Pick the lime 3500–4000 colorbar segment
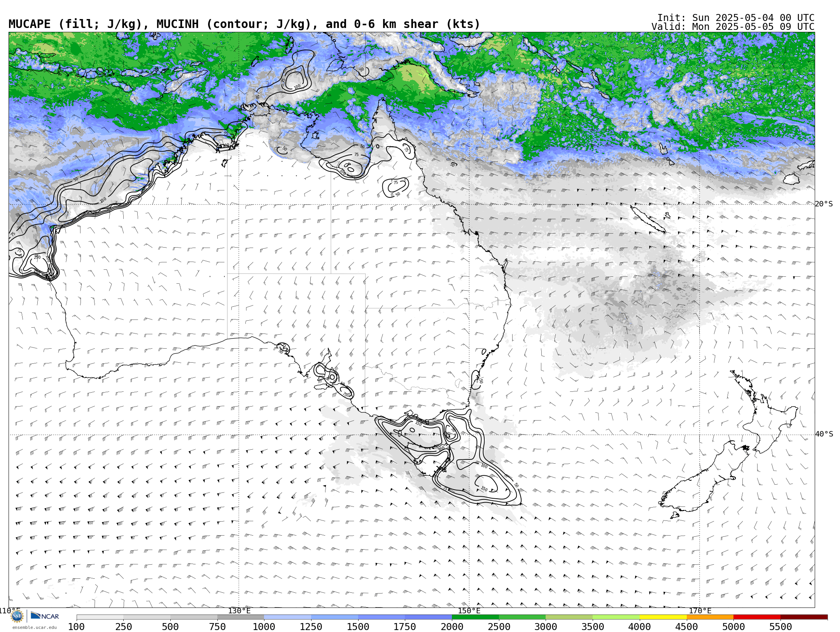The height and width of the screenshot is (632, 840). [616, 617]
